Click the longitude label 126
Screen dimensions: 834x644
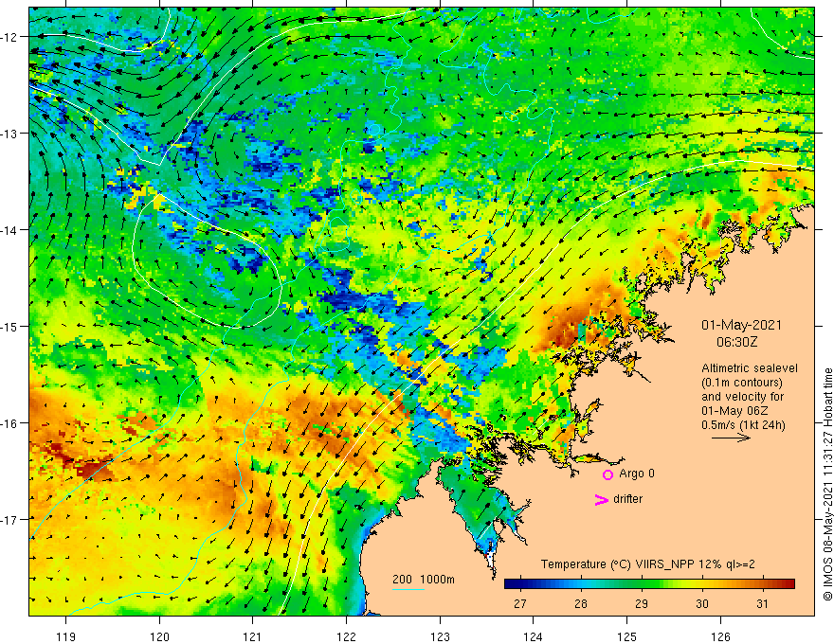click(720, 636)
